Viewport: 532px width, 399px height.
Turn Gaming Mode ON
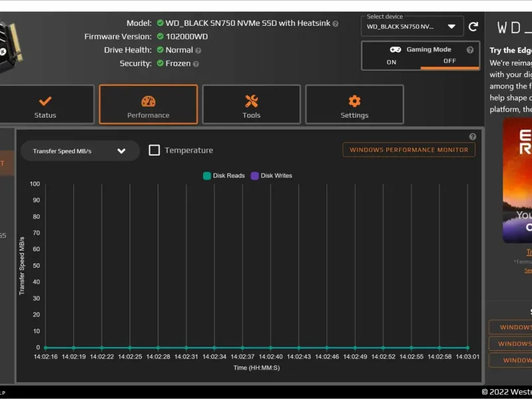[x=391, y=62]
